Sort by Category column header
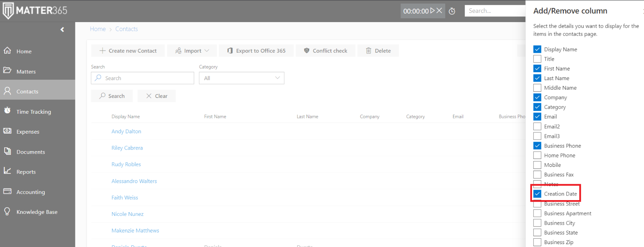This screenshot has height=247, width=644. point(415,117)
